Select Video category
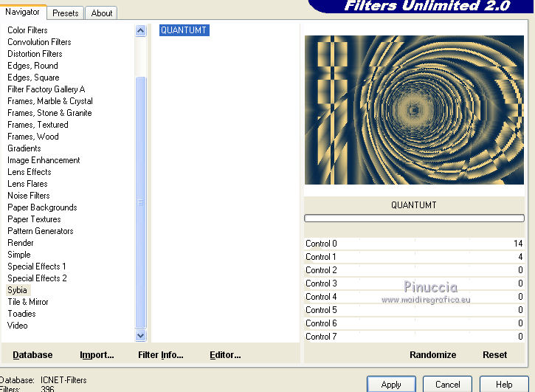This screenshot has width=535, height=392. [x=18, y=326]
